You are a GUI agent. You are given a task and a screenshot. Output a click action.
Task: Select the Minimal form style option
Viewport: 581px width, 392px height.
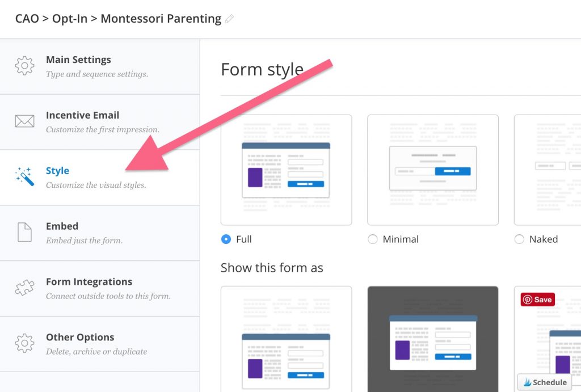[373, 239]
